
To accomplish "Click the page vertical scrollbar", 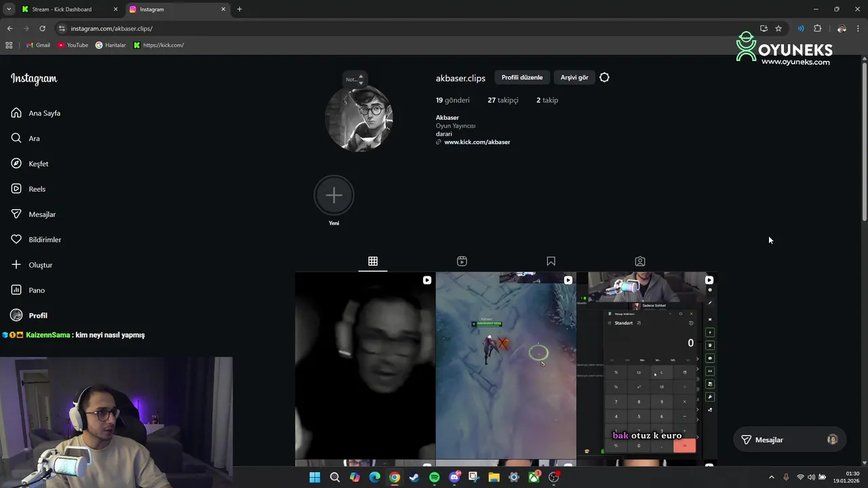I will (864, 142).
